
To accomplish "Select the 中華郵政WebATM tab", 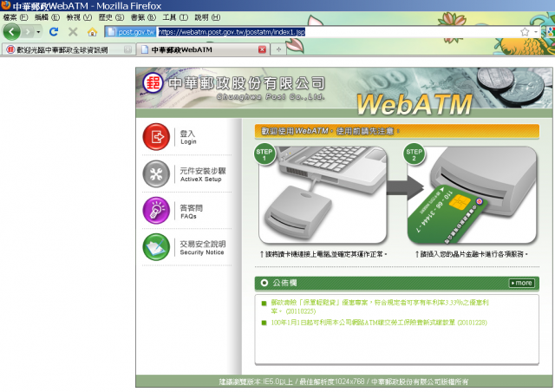I will pyautogui.click(x=204, y=50).
